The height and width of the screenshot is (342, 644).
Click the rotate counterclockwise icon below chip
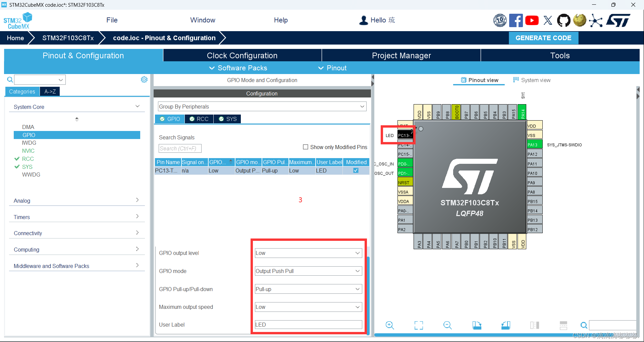tap(506, 325)
